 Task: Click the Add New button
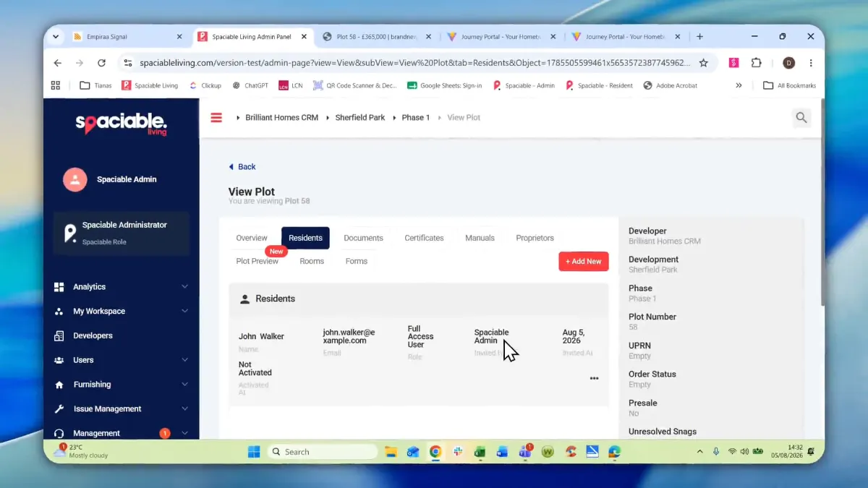point(584,262)
